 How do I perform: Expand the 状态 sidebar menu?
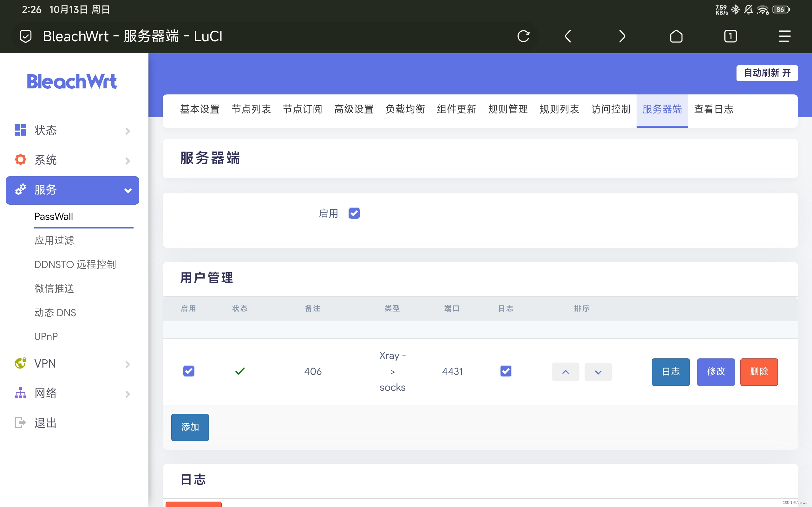72,131
